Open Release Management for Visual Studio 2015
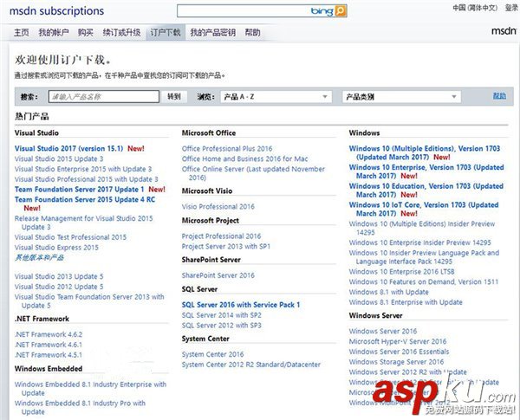The height and width of the screenshot is (420, 520). click(84, 223)
